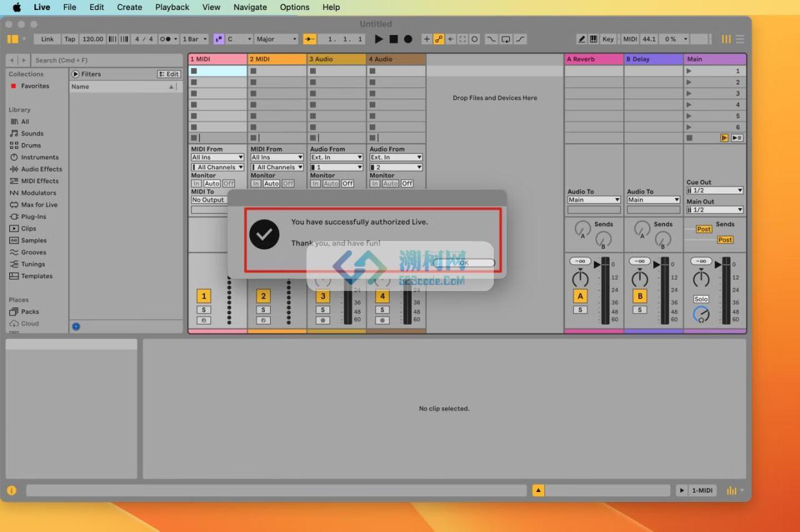
Task: Open the Create menu
Action: coord(129,7)
